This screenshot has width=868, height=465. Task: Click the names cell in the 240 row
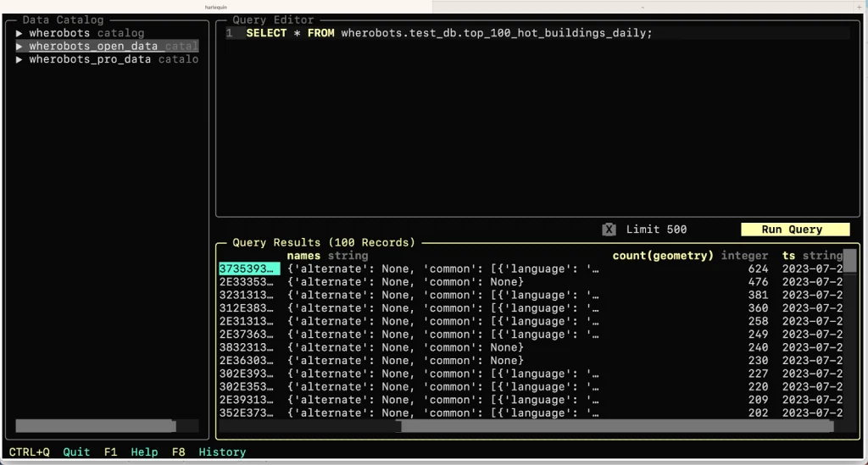click(x=405, y=347)
